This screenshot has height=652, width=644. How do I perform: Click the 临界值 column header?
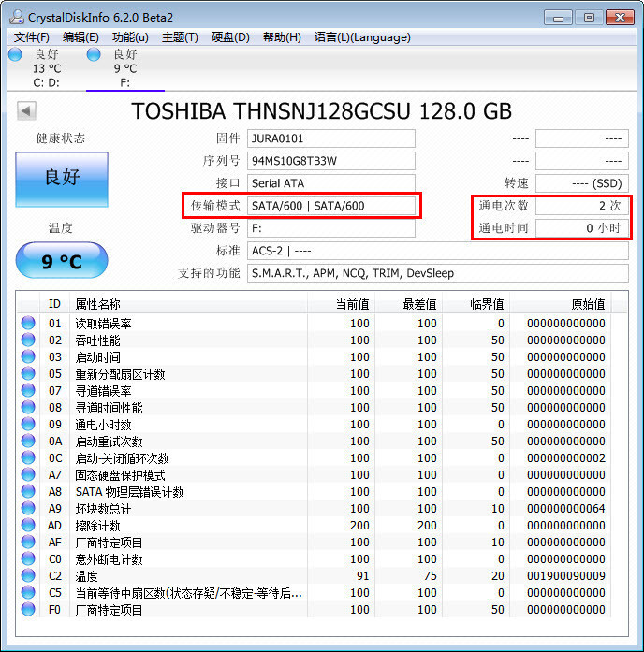pos(476,304)
